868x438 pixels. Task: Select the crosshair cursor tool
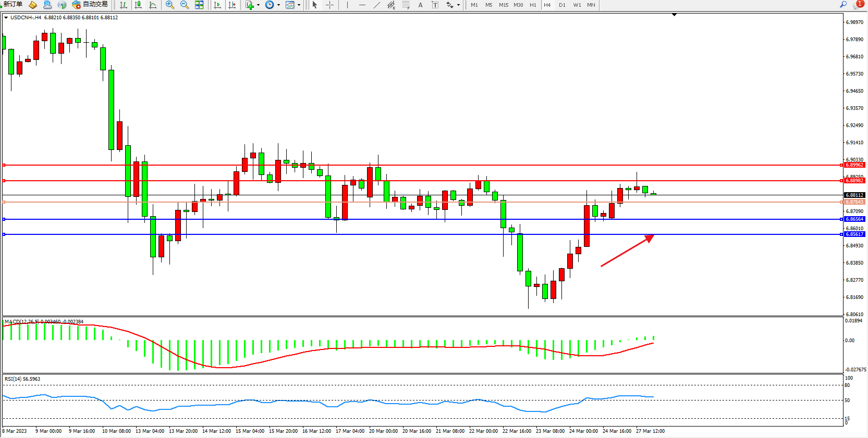pyautogui.click(x=330, y=5)
